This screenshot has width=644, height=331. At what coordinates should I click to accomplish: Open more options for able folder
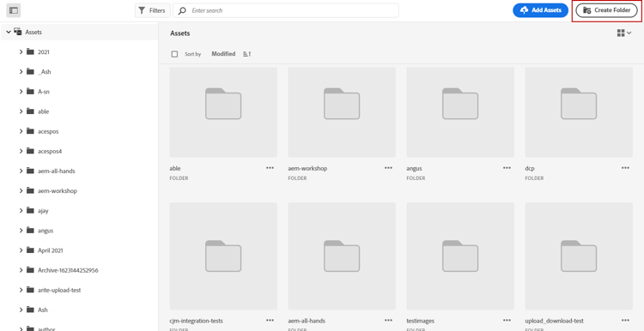point(270,168)
